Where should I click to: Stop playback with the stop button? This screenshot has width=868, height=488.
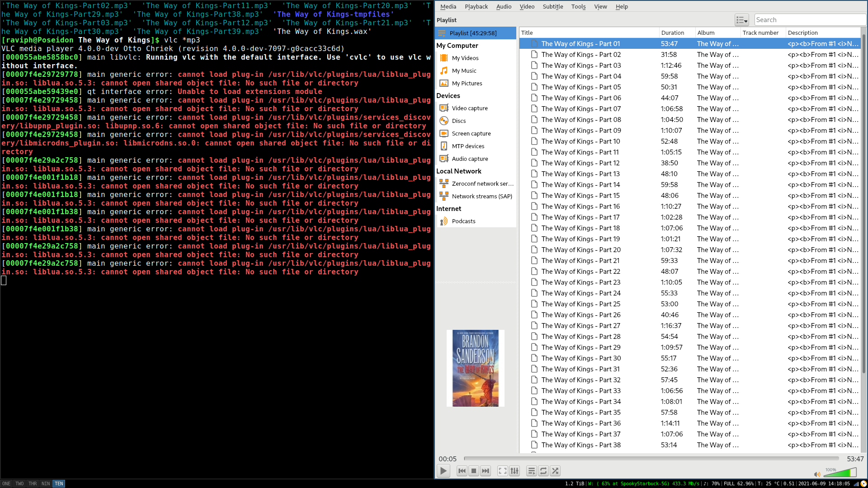473,471
